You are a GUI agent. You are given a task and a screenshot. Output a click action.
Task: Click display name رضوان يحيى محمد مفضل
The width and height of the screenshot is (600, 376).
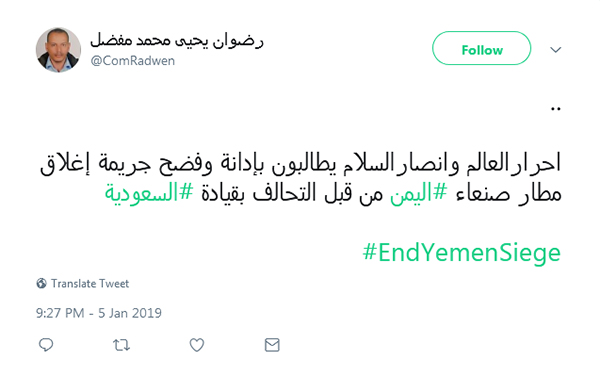coord(177,40)
